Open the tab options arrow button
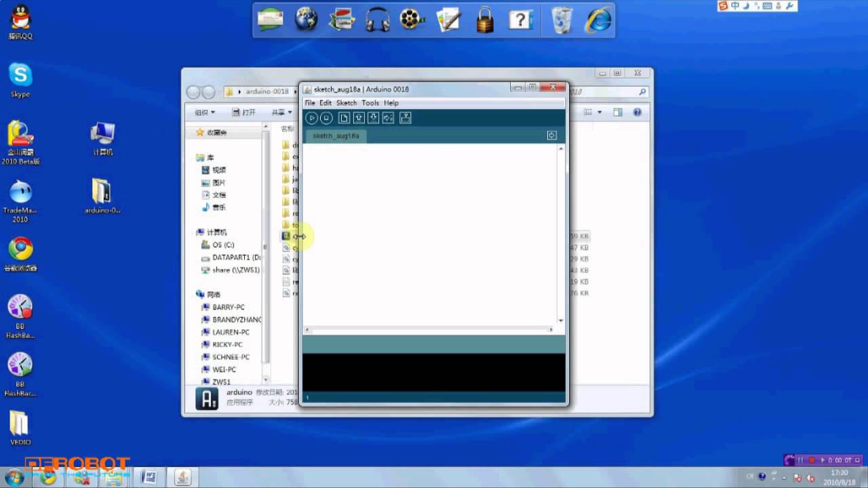The image size is (868, 488). pos(552,136)
